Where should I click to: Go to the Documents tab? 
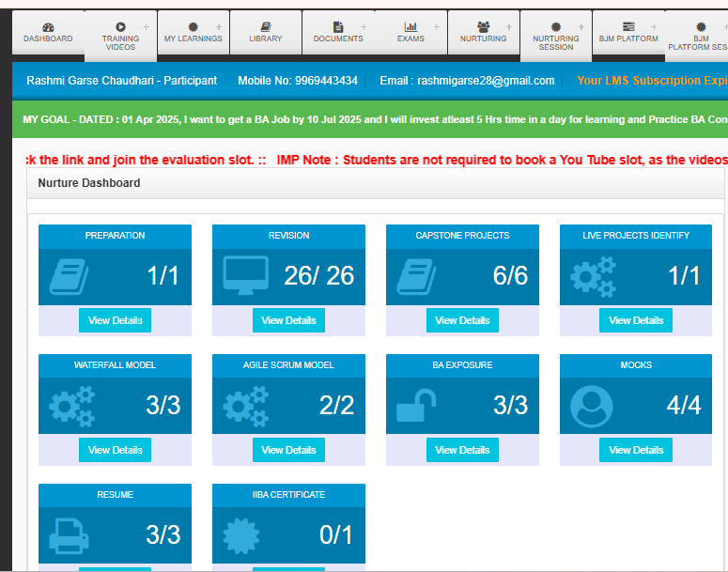pos(338,33)
